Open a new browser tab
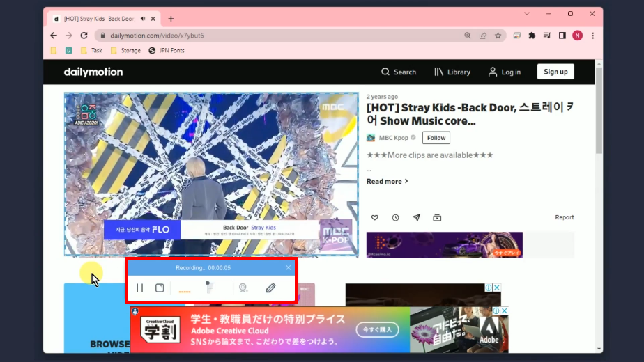Screen dimensions: 644x362 pos(171,19)
